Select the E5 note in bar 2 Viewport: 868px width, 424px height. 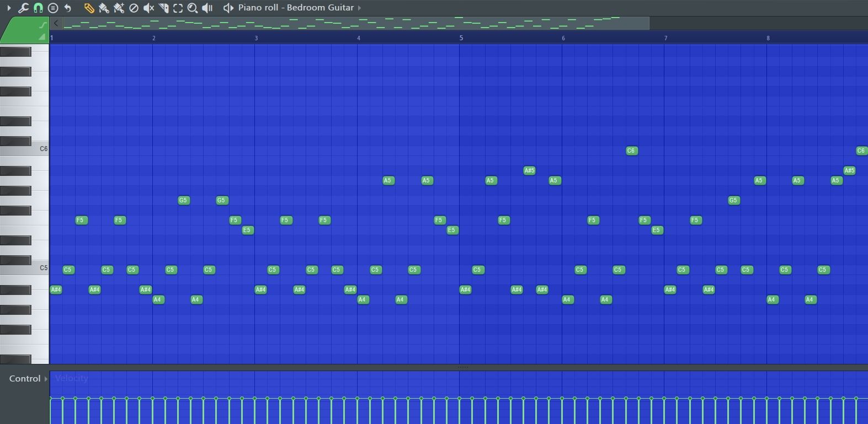pos(248,230)
